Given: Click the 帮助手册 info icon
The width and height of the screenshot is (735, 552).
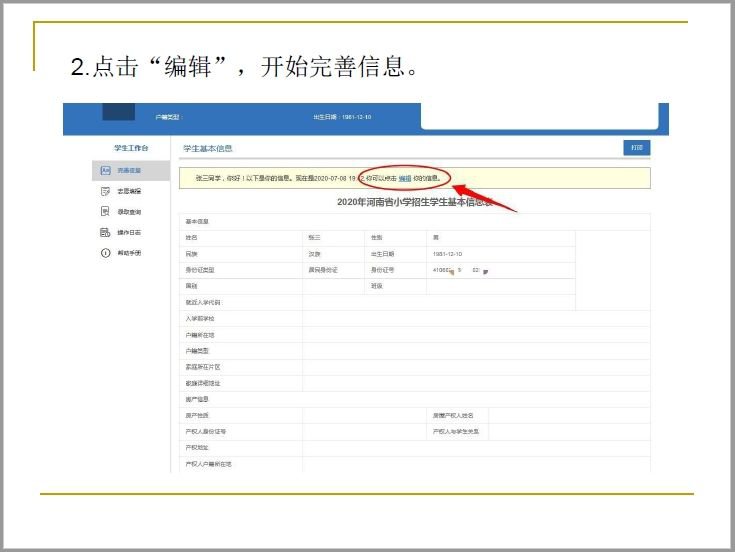Looking at the screenshot, I should [105, 253].
